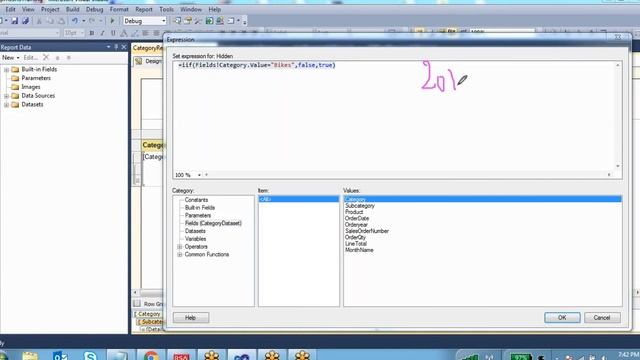Expand the Common Functions category node
The image size is (640, 360).
click(180, 255)
